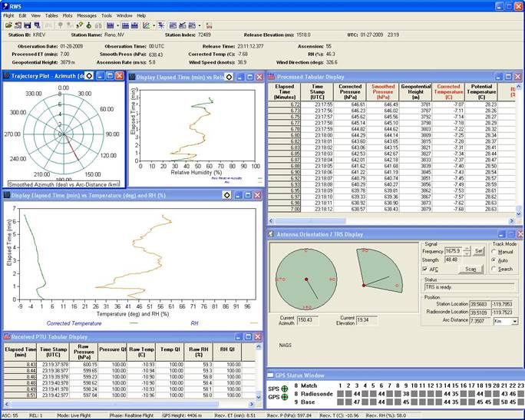Screen dimensions: 525x420
Task: Click the trajectory star-shaped toolbar icon
Action: coord(161,25)
